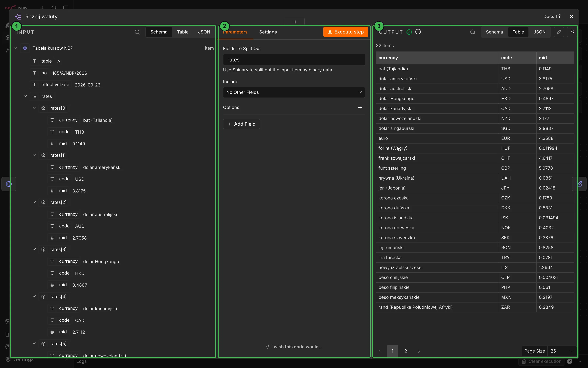Go to next output page arrow
The width and height of the screenshot is (588, 368).
(419, 351)
